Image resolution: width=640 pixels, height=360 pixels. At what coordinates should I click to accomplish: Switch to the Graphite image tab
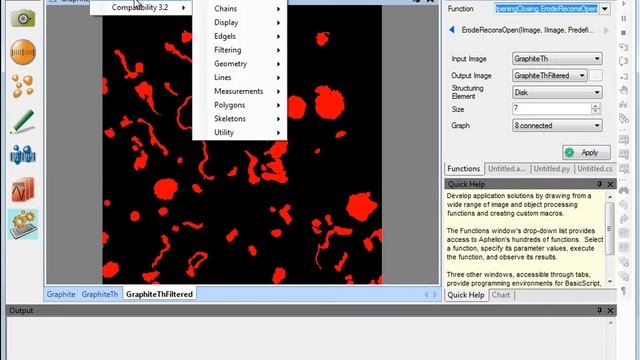tap(61, 294)
